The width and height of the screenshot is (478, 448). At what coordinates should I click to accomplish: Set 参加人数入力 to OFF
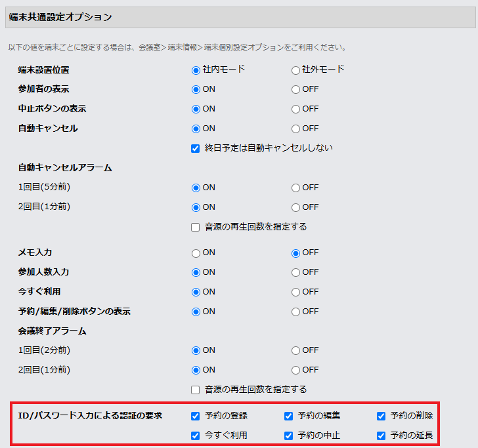click(x=295, y=272)
